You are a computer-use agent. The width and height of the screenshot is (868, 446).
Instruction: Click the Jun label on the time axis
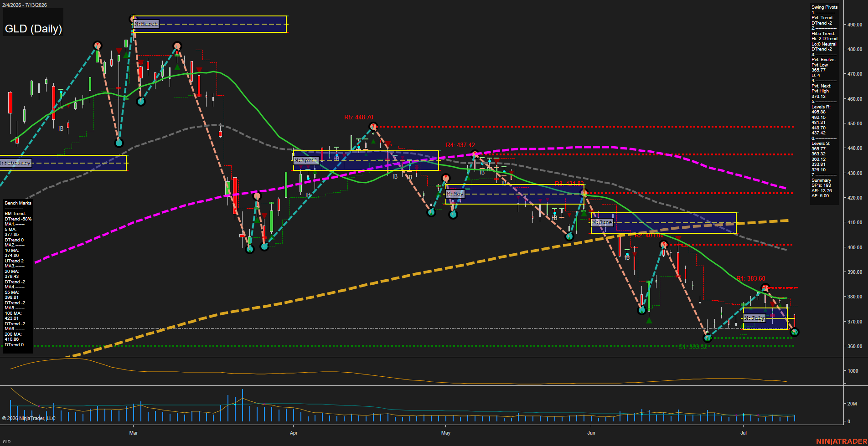pyautogui.click(x=591, y=433)
